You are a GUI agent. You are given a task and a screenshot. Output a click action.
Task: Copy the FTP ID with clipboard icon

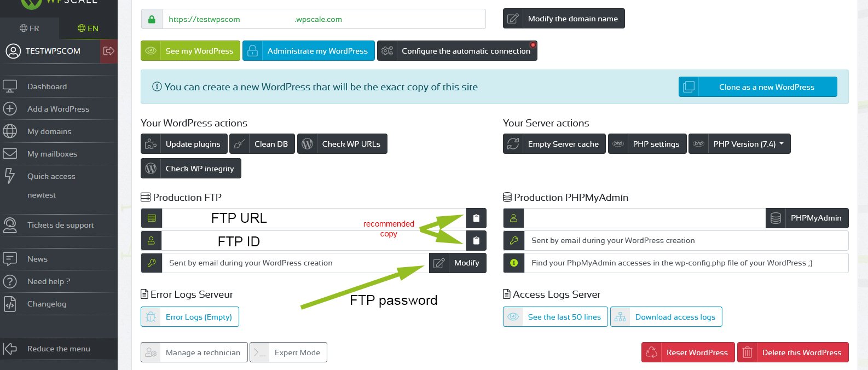[476, 240]
